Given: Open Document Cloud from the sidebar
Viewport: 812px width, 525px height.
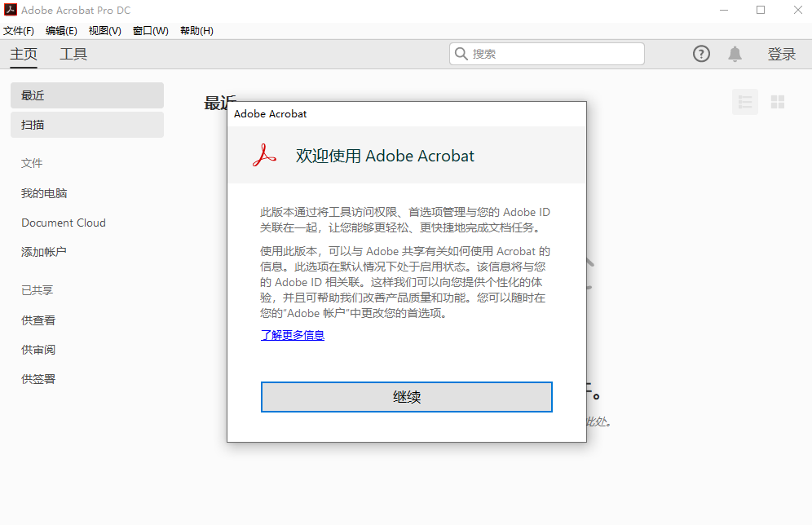Looking at the screenshot, I should pos(63,222).
